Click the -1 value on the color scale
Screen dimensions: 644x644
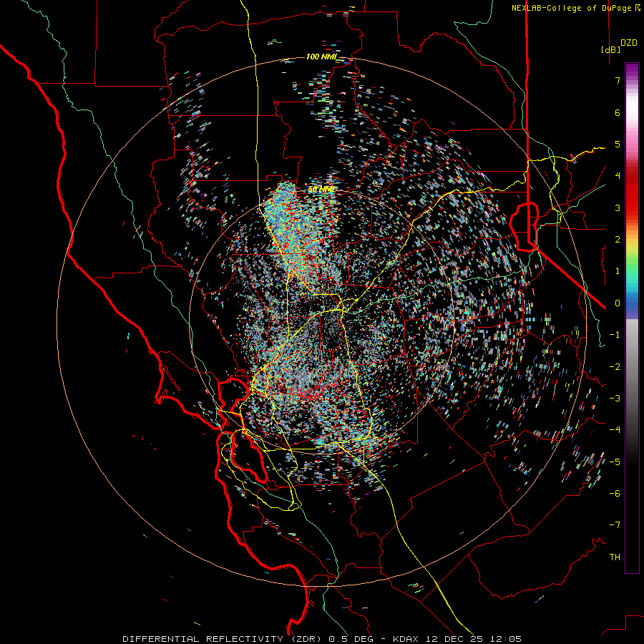point(615,335)
